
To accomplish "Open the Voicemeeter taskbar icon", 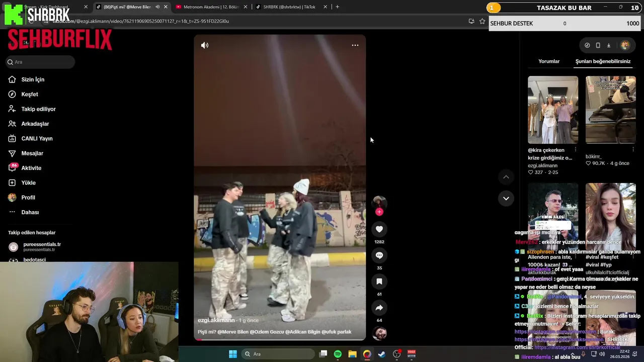I will click(x=412, y=354).
